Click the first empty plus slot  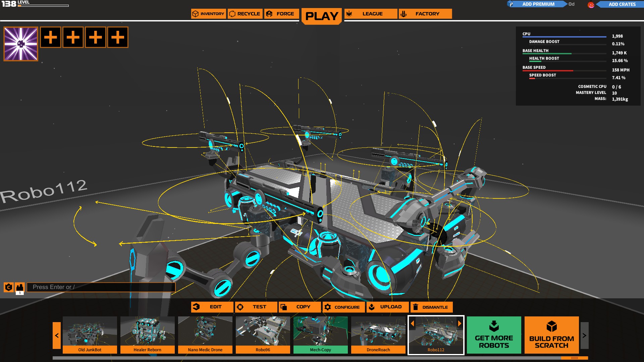51,37
